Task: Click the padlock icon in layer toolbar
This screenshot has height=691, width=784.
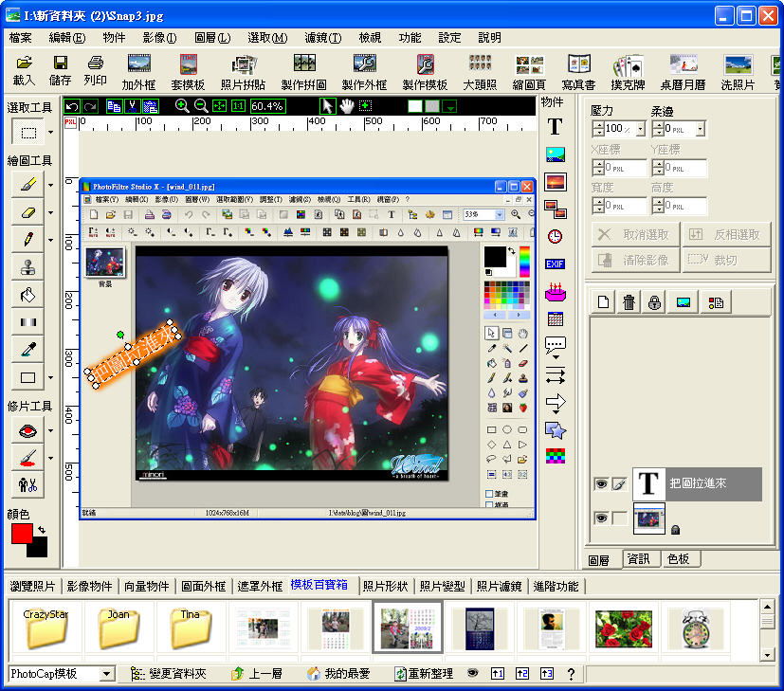Action: point(654,302)
